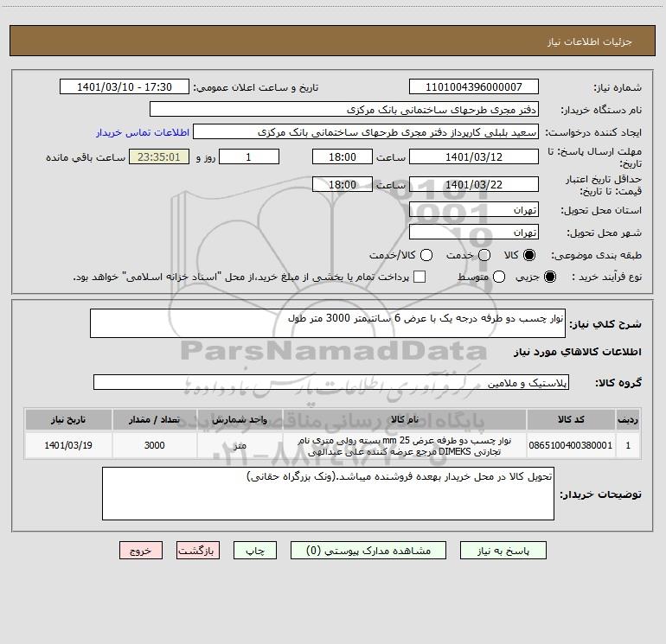Viewport: 666px width, 644px height.
Task: Click the شهر محل تحویل field تهران
Action: pyautogui.click(x=474, y=233)
